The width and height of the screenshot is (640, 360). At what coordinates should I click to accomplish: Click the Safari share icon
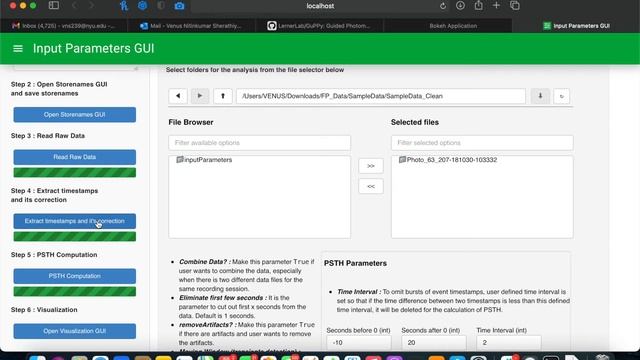tap(478, 6)
